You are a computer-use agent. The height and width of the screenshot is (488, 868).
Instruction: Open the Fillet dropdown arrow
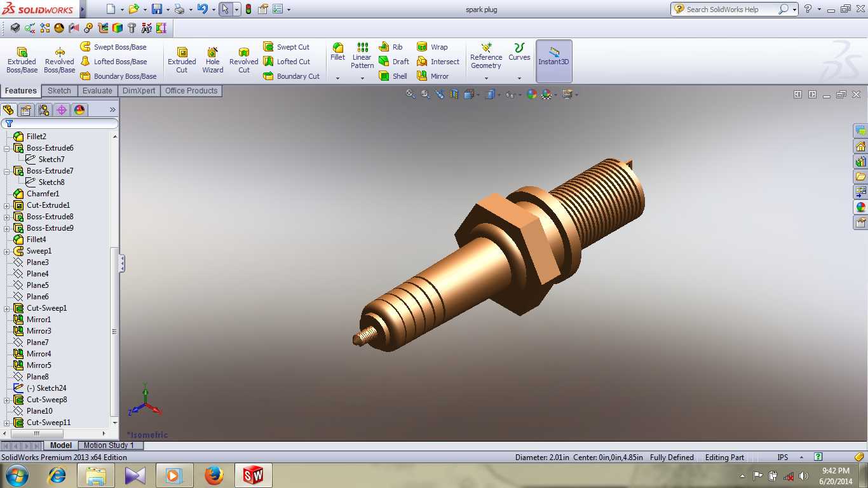click(337, 78)
